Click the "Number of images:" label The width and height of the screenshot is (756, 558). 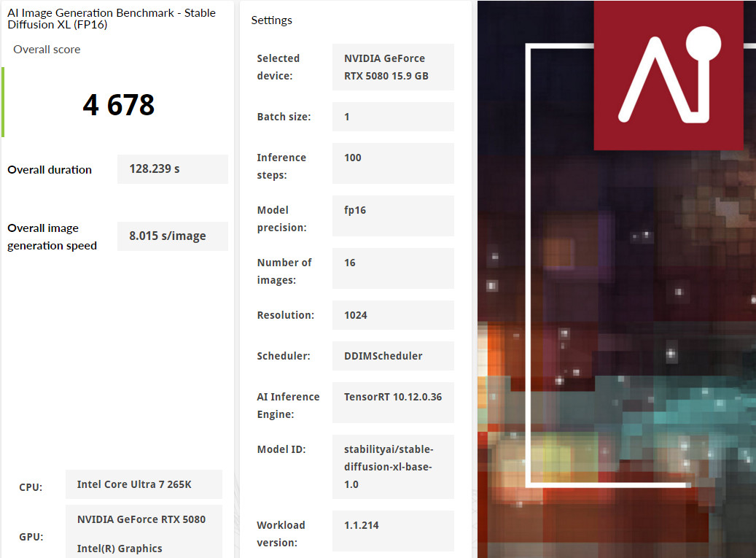284,271
